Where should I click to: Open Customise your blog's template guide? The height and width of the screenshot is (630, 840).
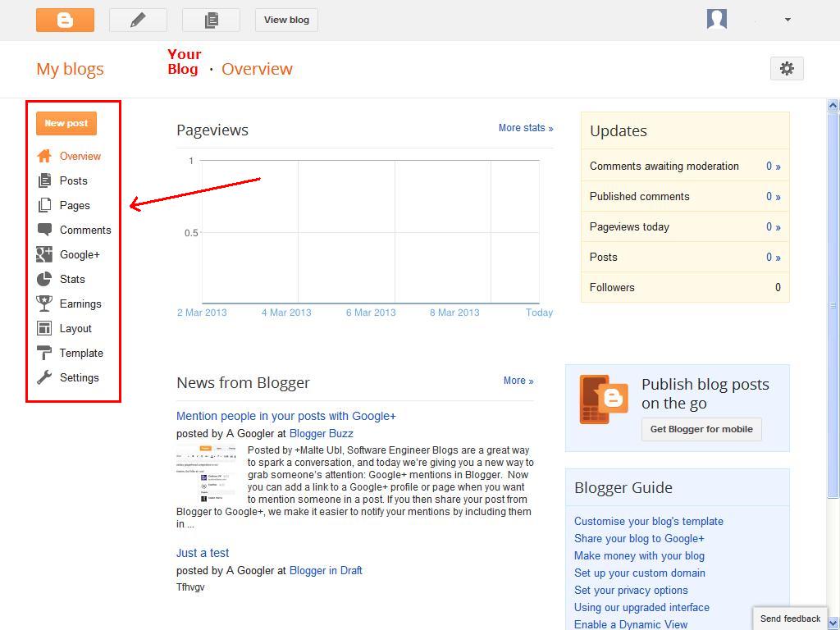point(649,521)
